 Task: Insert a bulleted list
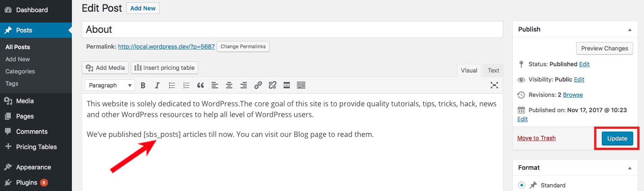[x=172, y=85]
